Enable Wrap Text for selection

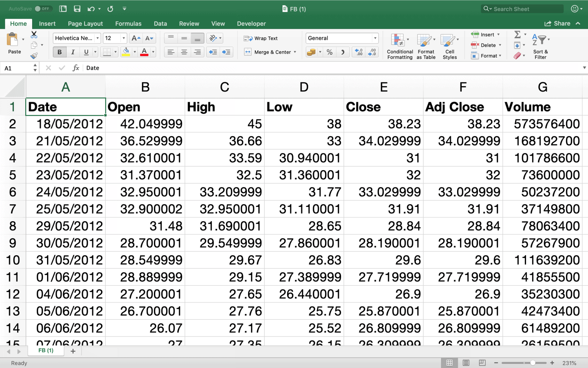pos(262,38)
